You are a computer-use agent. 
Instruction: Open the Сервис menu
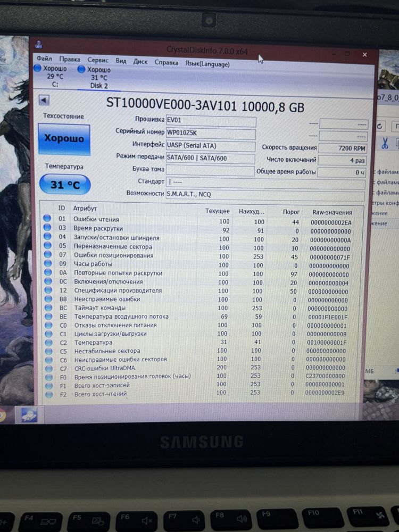(x=98, y=60)
